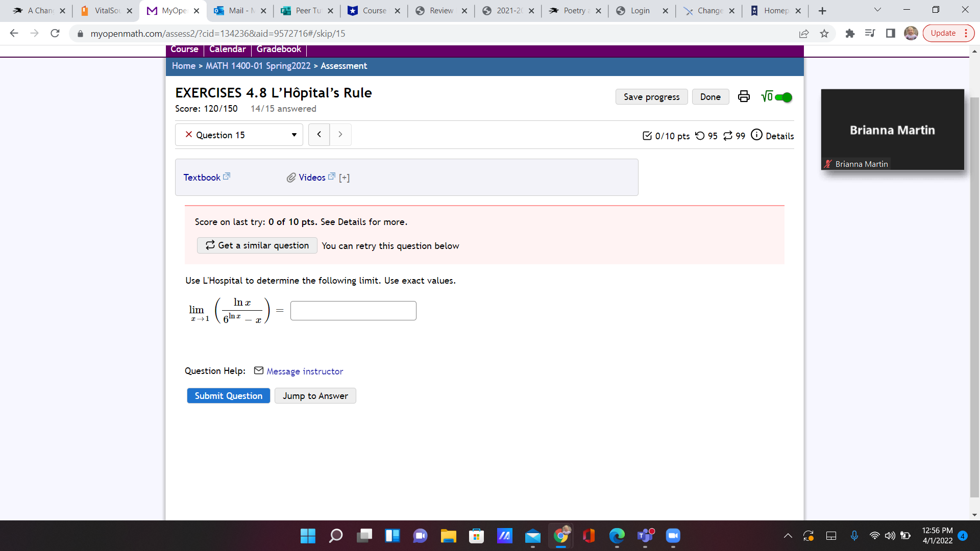980x551 pixels.
Task: Open the Details info icon
Action: click(x=756, y=135)
